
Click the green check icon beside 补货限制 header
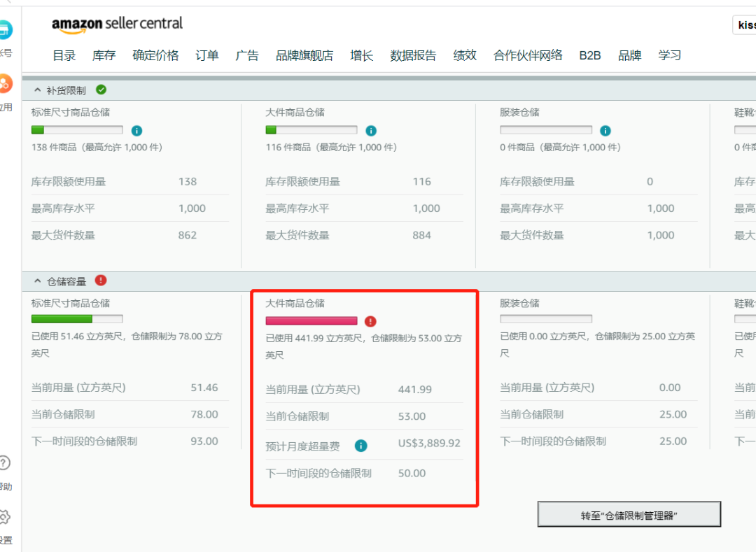pos(101,90)
